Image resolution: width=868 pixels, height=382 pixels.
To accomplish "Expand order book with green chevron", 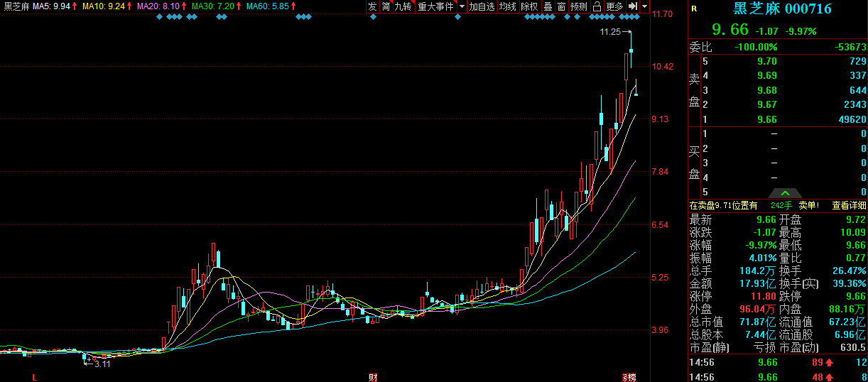I will 785,193.
